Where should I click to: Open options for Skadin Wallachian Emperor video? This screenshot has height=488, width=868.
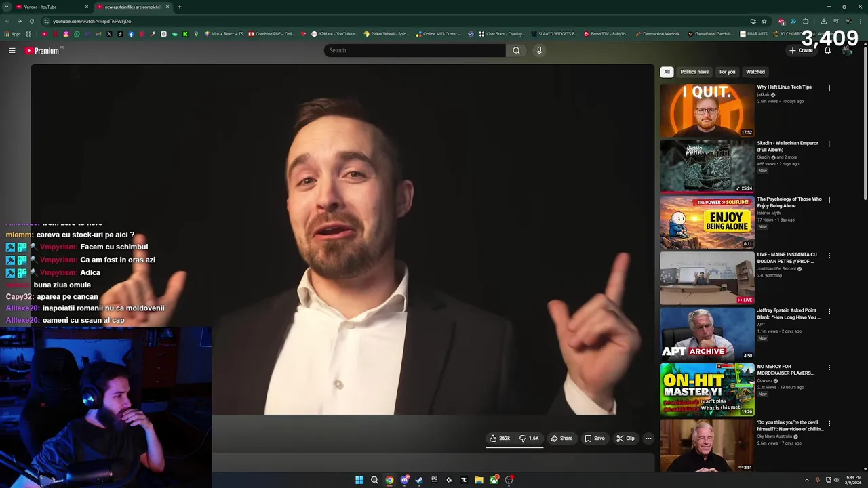tap(829, 144)
